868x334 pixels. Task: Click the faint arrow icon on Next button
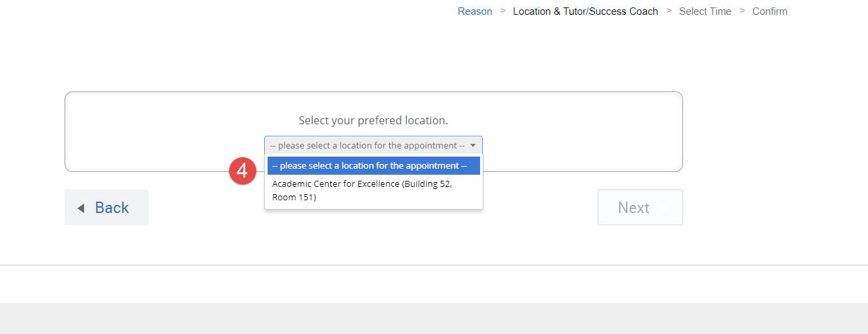click(x=665, y=208)
